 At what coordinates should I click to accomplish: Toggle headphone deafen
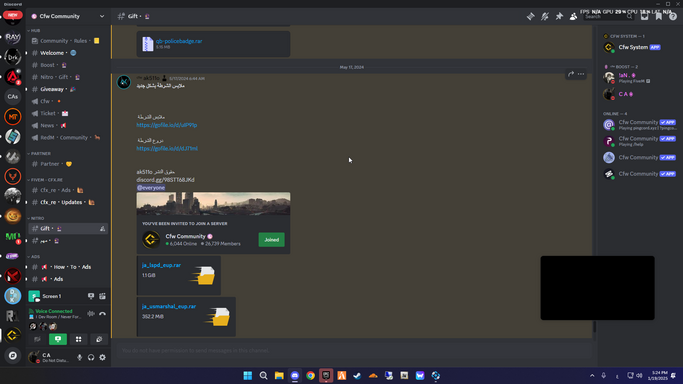click(x=91, y=357)
